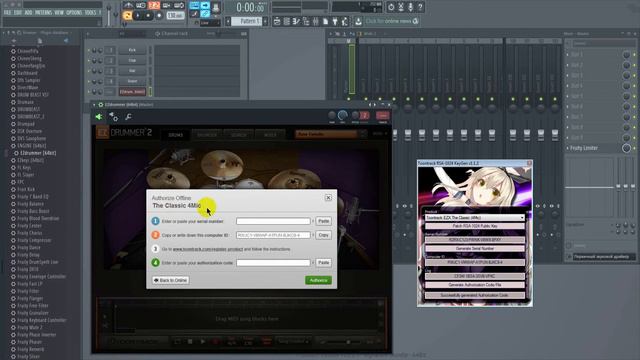This screenshot has height=360, width=640.
Task: Click the transport Record button
Action: 159,16
